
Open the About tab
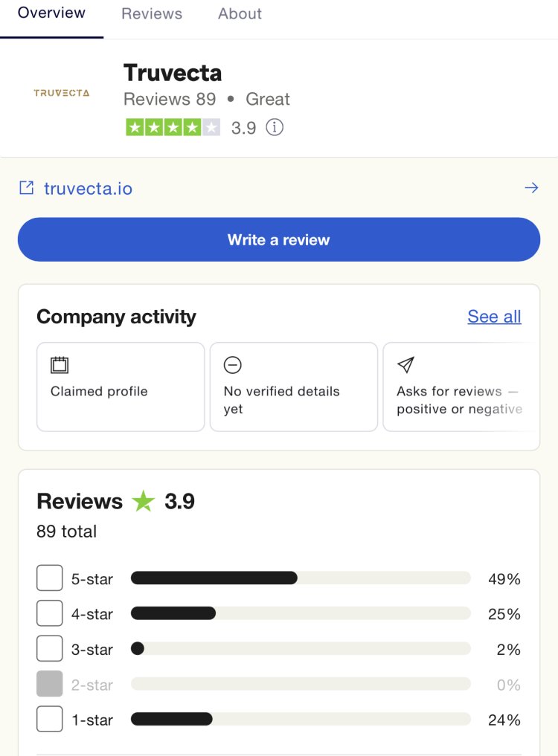point(239,13)
